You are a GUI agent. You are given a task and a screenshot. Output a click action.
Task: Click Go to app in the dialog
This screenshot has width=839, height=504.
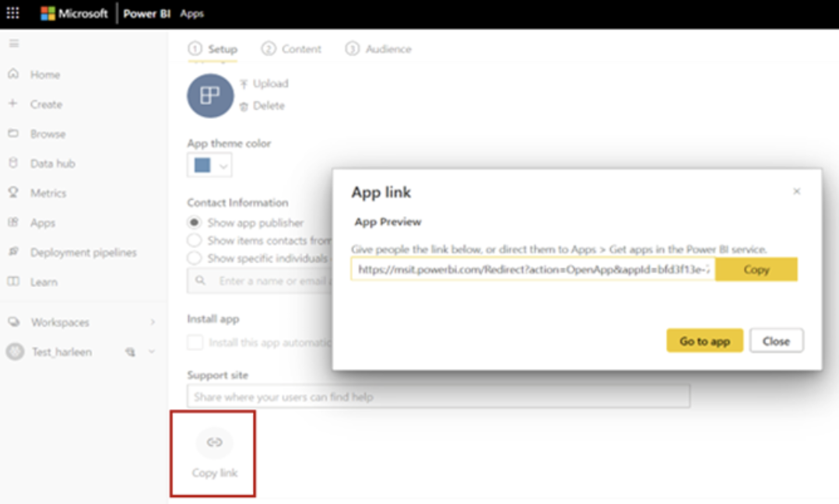click(x=703, y=340)
